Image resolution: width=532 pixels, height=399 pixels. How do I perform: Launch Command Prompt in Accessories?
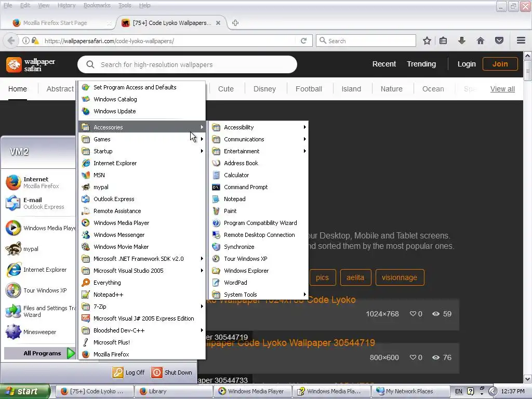(258, 187)
